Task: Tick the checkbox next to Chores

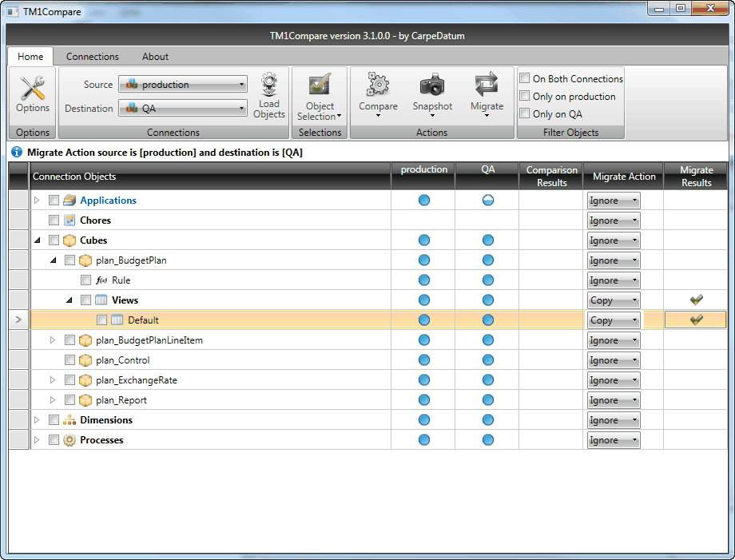Action: (54, 220)
